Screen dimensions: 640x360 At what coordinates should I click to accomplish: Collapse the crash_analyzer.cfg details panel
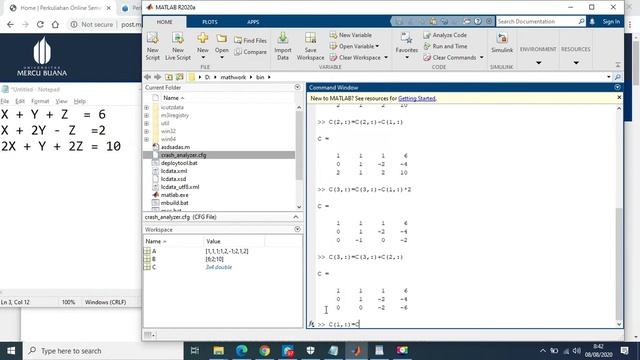tap(296, 217)
